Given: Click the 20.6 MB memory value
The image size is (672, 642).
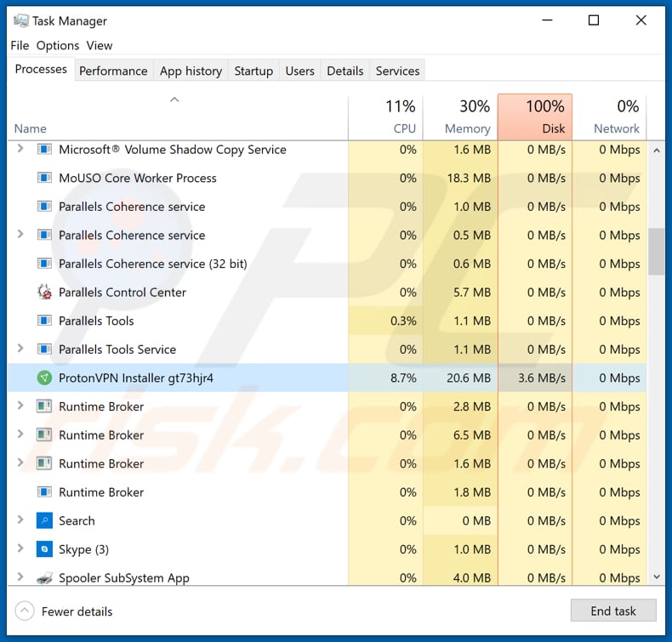Looking at the screenshot, I should 469,378.
